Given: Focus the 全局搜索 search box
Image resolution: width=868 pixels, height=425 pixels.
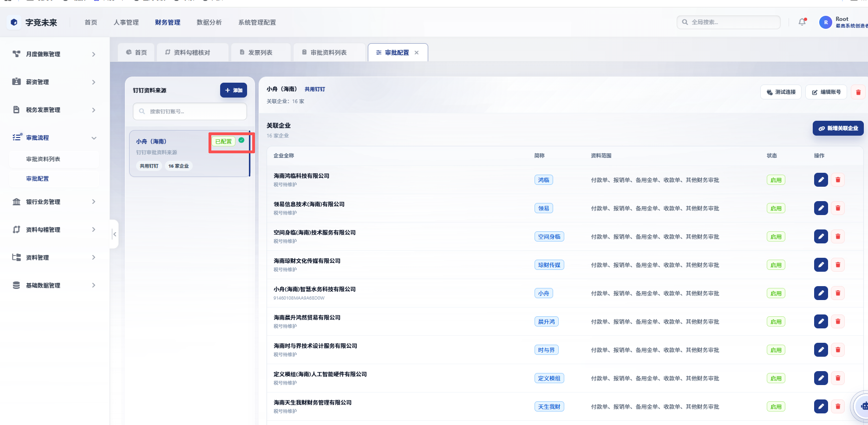Looking at the screenshot, I should [x=729, y=22].
